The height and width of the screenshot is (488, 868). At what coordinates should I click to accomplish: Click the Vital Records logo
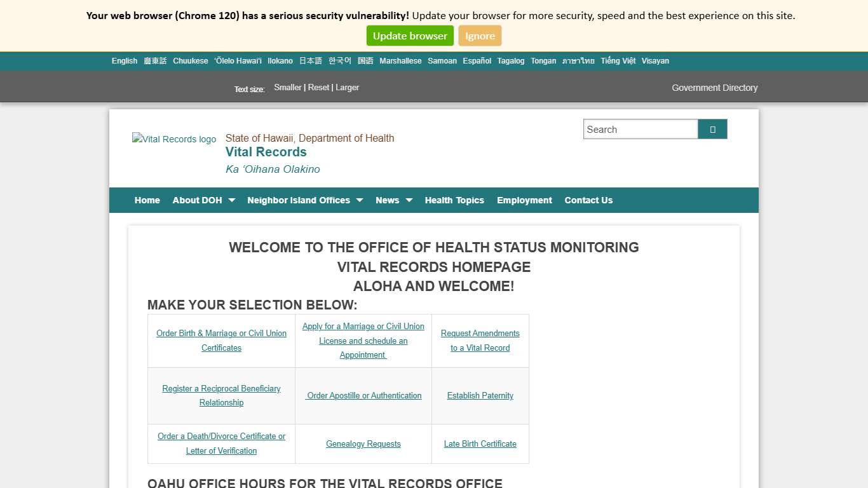pyautogui.click(x=173, y=139)
